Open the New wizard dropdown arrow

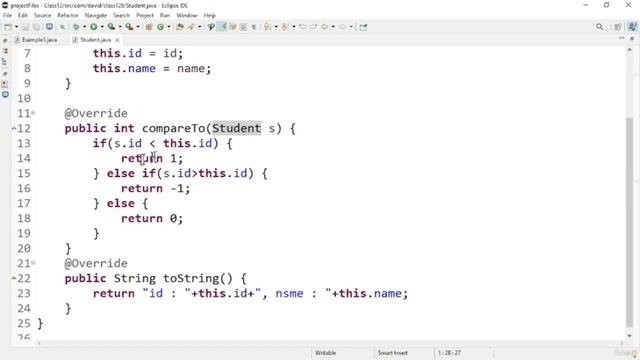coord(17,27)
